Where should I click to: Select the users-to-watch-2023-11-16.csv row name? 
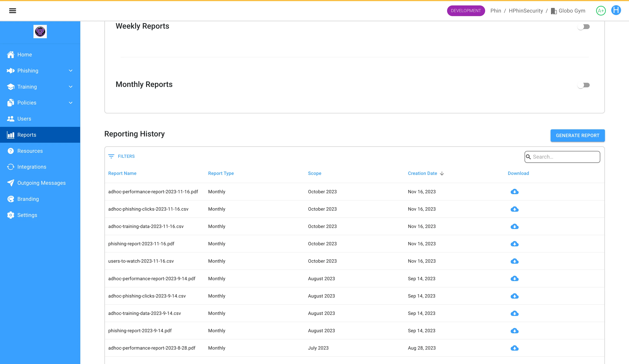click(141, 261)
